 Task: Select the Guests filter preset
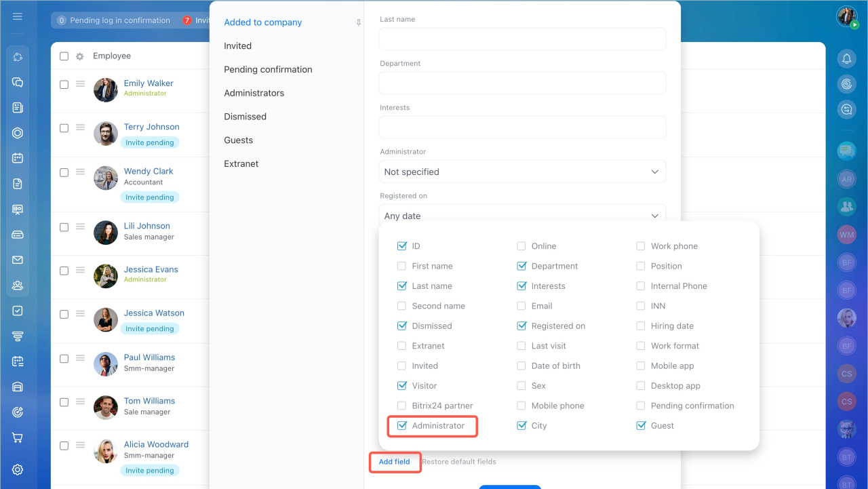[x=238, y=140]
